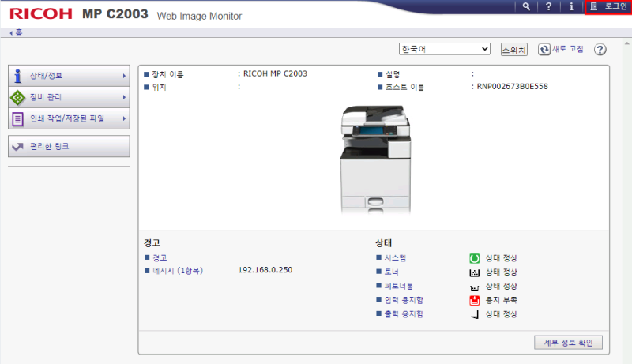Screen dimensions: 632x364
Task: Open the 장비 관리 menu
Action: pyautogui.click(x=69, y=97)
